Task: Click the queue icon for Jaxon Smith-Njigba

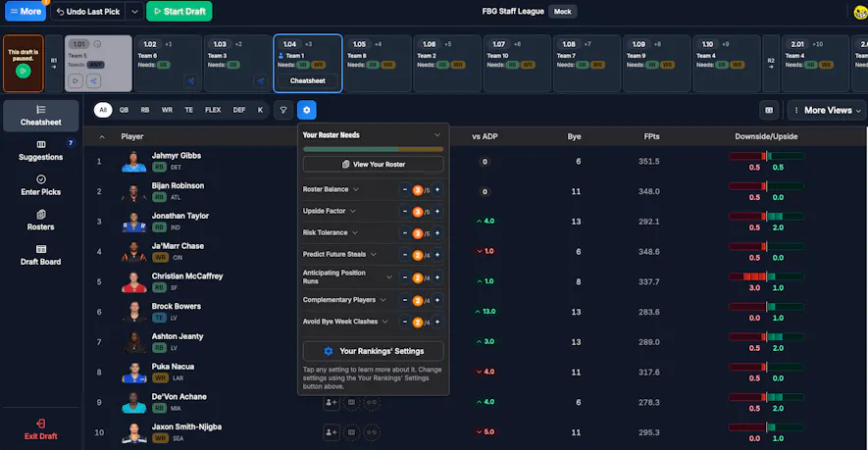Action: click(351, 432)
